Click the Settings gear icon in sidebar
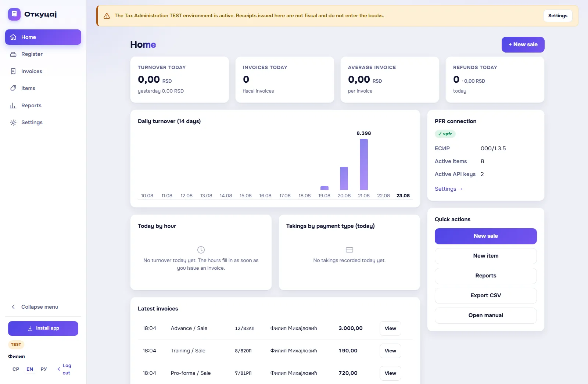This screenshot has height=384, width=588. 13,123
